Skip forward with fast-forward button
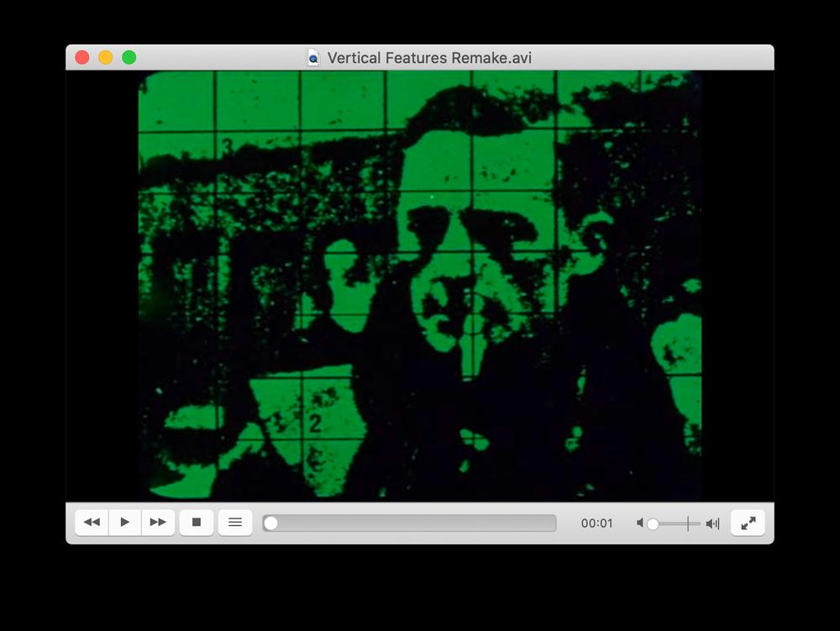Screen dimensions: 840x631 pos(158,523)
